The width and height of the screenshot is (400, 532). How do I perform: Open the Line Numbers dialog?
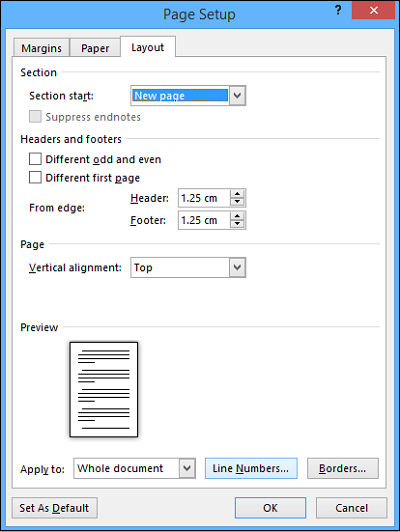(251, 468)
